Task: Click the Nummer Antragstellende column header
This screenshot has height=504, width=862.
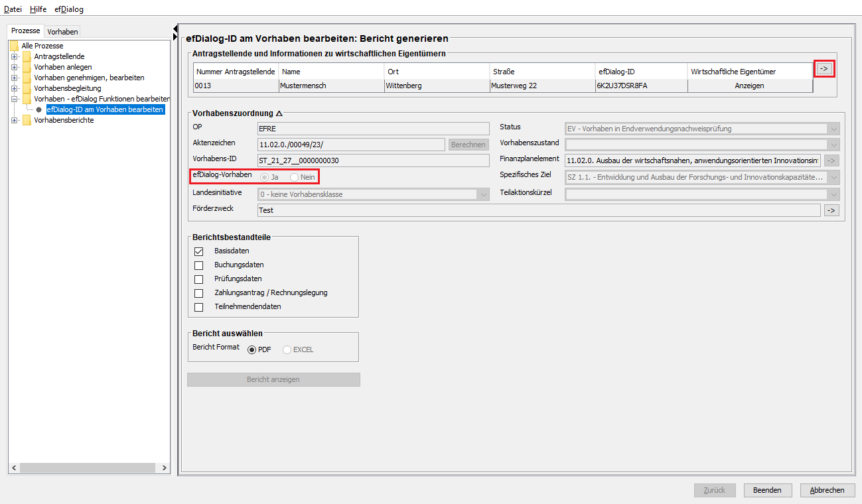Action: click(236, 71)
